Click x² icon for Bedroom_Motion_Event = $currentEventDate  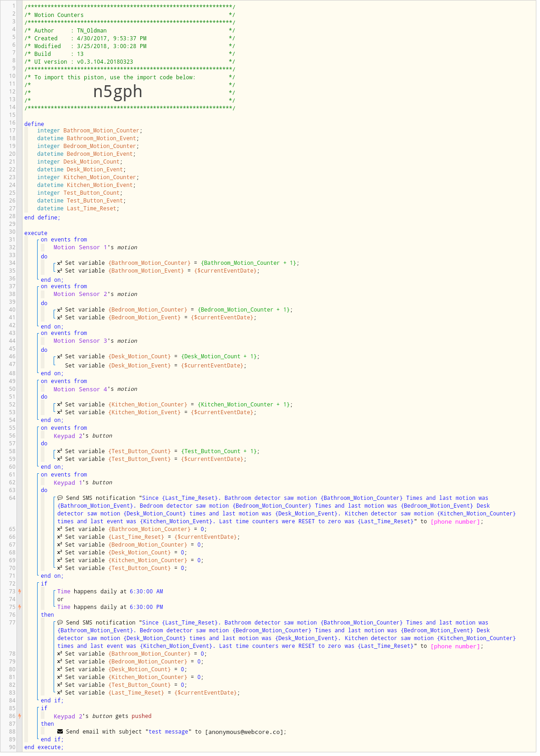60,318
